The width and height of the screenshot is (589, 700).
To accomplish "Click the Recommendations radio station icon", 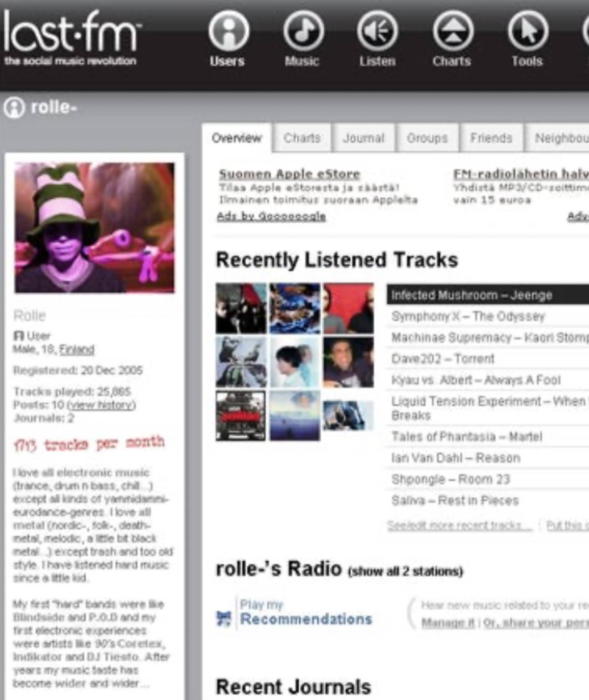I will (x=224, y=619).
